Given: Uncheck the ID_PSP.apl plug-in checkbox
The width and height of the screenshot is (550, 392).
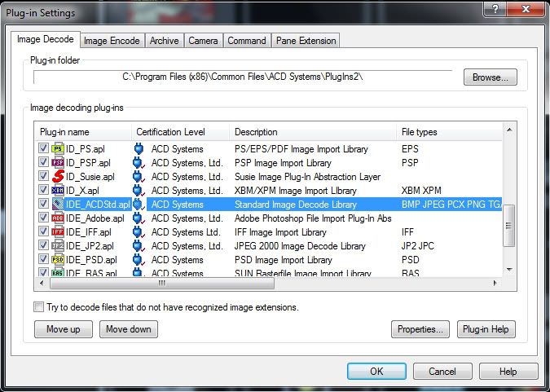Looking at the screenshot, I should pos(43,162).
